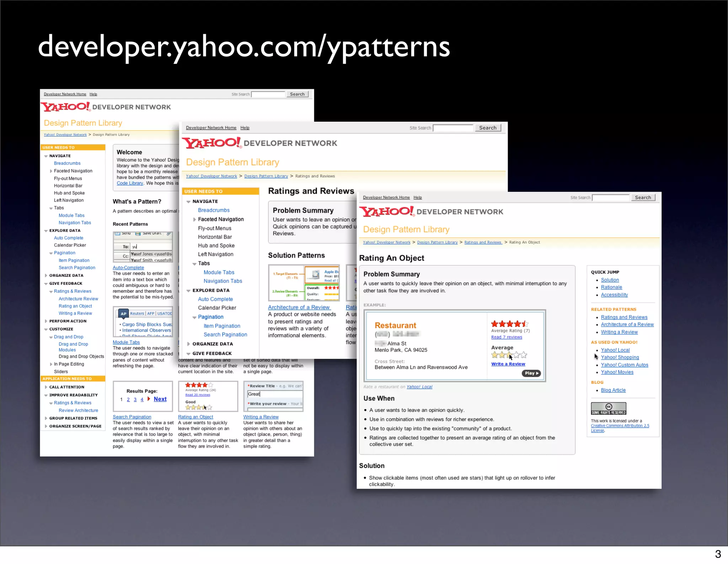Open Calendar Picker in middle window sidebar

click(217, 308)
